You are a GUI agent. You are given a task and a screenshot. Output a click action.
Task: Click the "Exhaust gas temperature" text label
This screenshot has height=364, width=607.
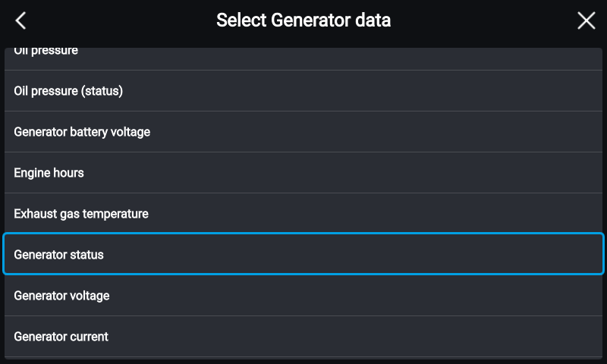coord(81,214)
